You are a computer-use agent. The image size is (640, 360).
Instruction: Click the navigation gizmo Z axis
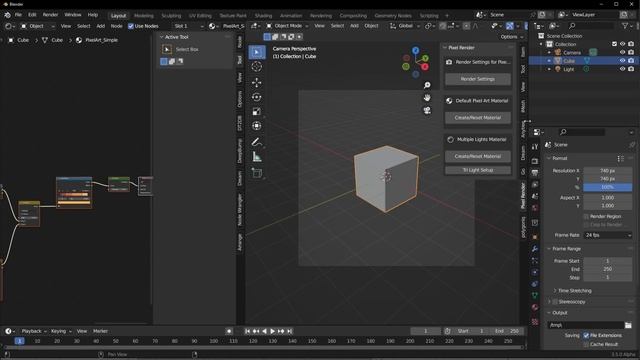pos(416,51)
